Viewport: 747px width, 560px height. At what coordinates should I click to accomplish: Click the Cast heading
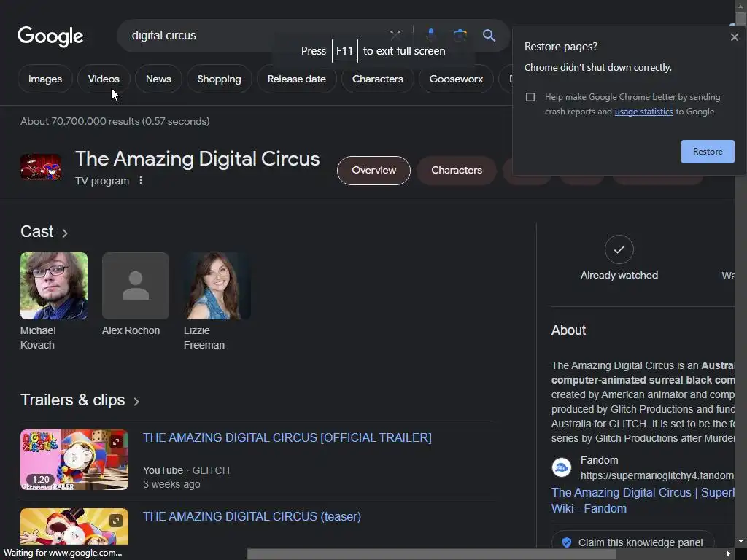[36, 231]
